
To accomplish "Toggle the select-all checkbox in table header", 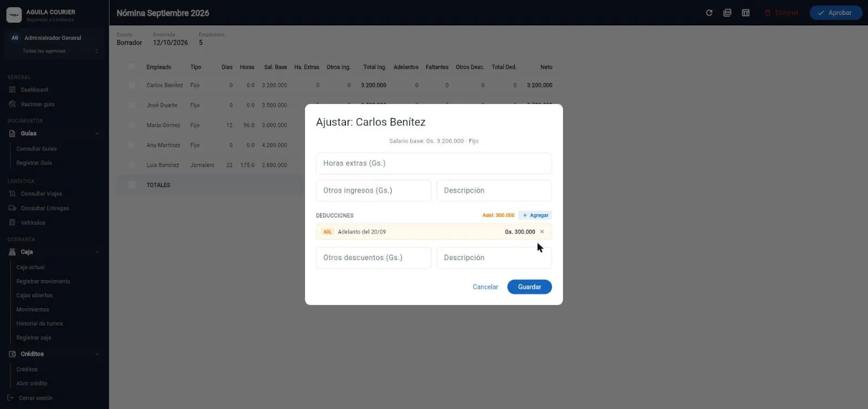I will 132,67.
